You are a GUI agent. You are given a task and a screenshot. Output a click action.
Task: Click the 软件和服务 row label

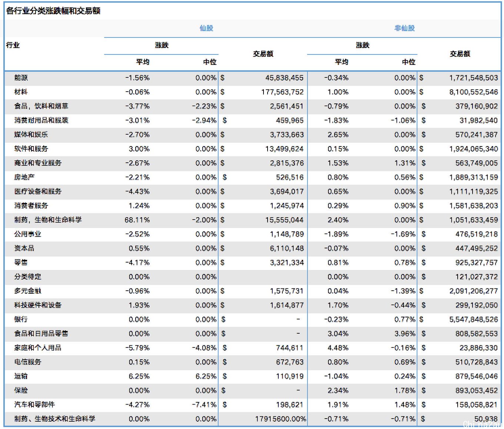[31, 149]
